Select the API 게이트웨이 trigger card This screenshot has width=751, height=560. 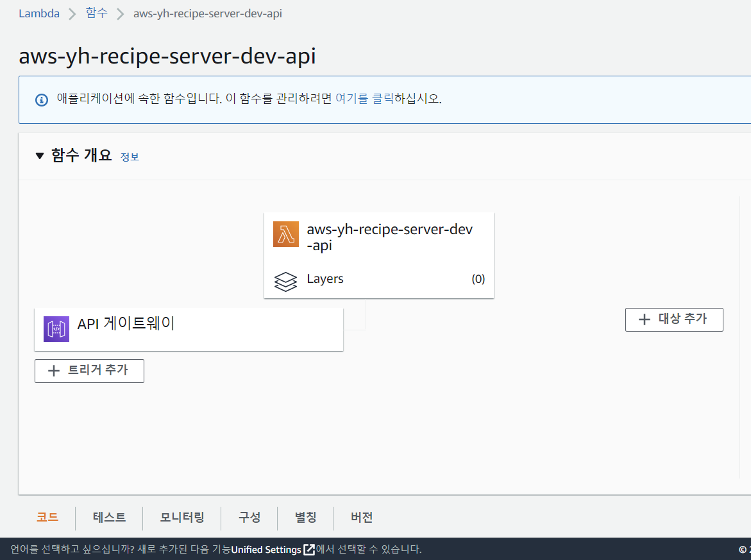pyautogui.click(x=189, y=330)
